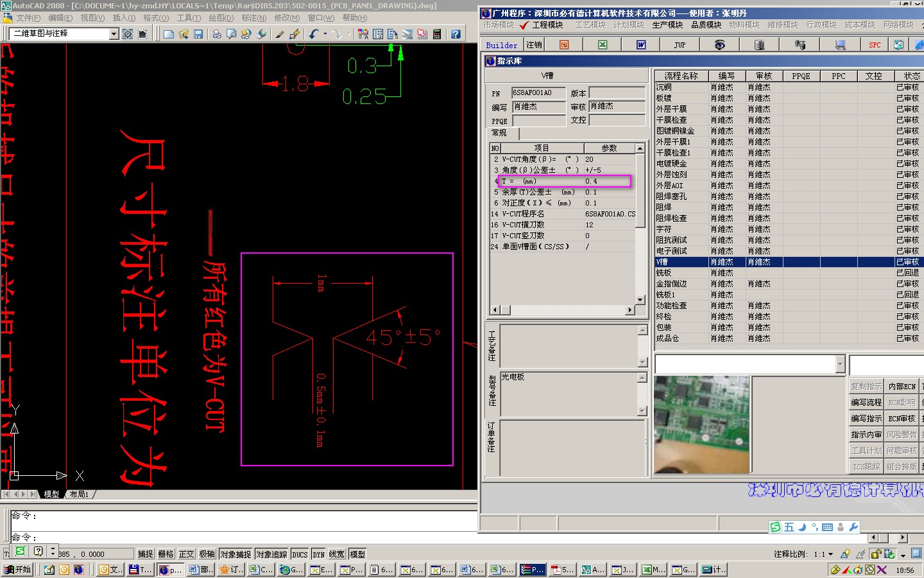Click the Save icon in AutoCAD toolbar
The height and width of the screenshot is (578, 924).
(198, 34)
